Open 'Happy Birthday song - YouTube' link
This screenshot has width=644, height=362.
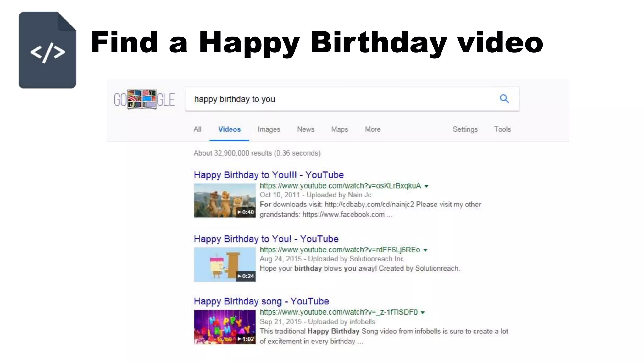(x=261, y=301)
